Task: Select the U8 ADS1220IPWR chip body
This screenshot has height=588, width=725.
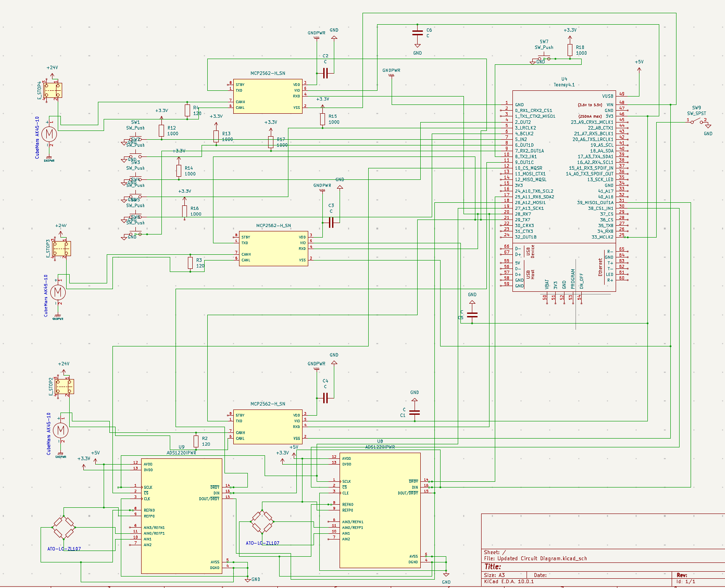Action: [380, 510]
